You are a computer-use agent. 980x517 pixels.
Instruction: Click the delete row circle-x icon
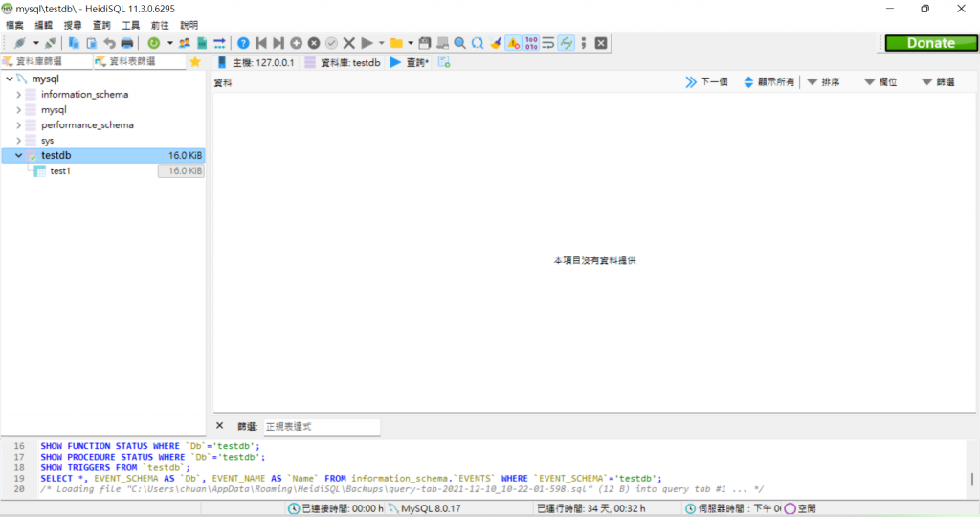click(x=314, y=43)
